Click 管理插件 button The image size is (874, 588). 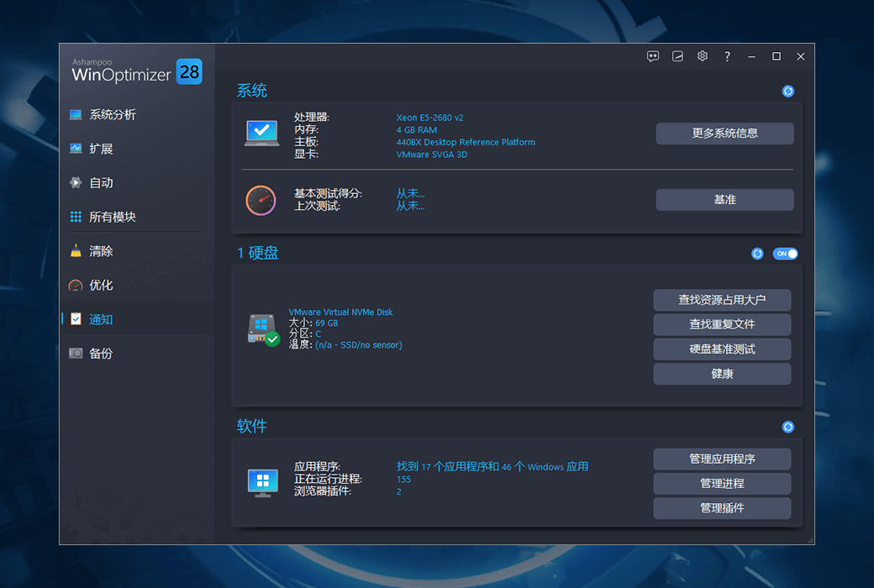click(x=722, y=508)
